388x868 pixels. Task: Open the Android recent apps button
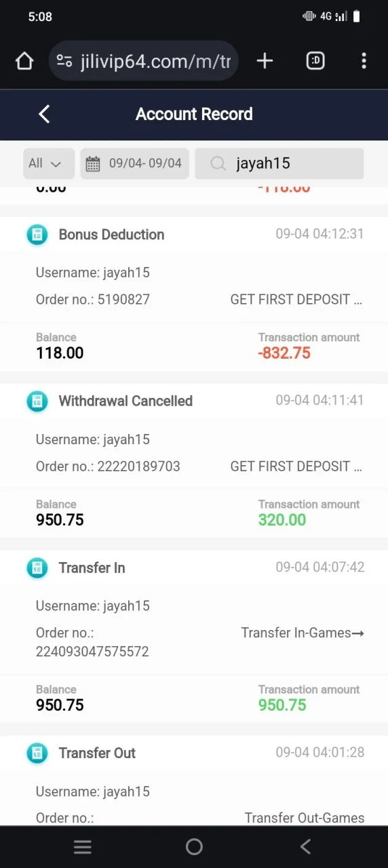(83, 846)
